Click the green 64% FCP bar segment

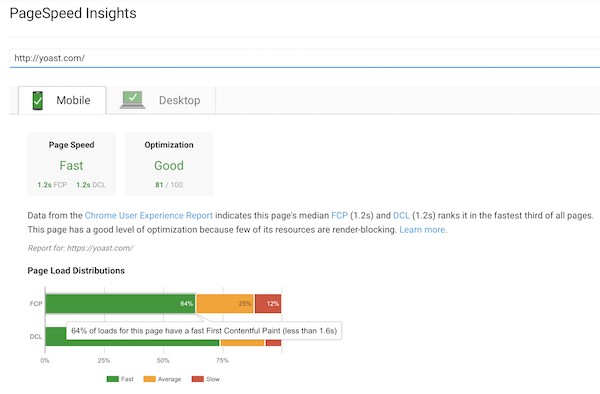120,304
